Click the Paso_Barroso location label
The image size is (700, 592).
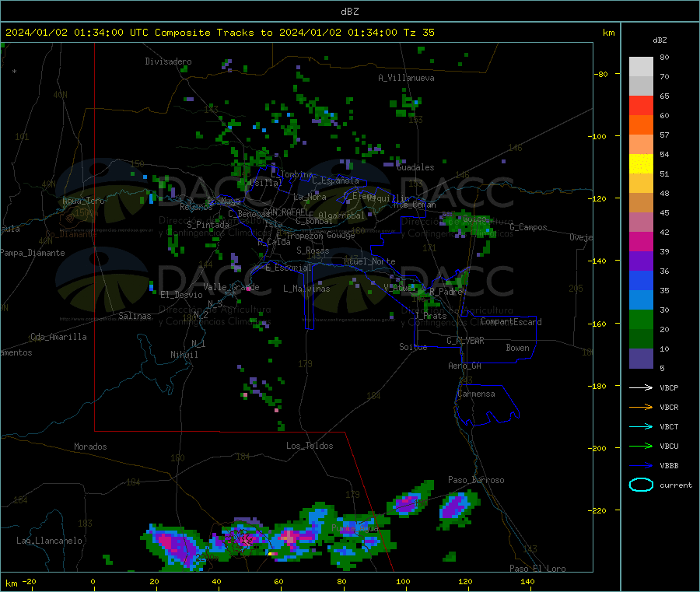[476, 480]
